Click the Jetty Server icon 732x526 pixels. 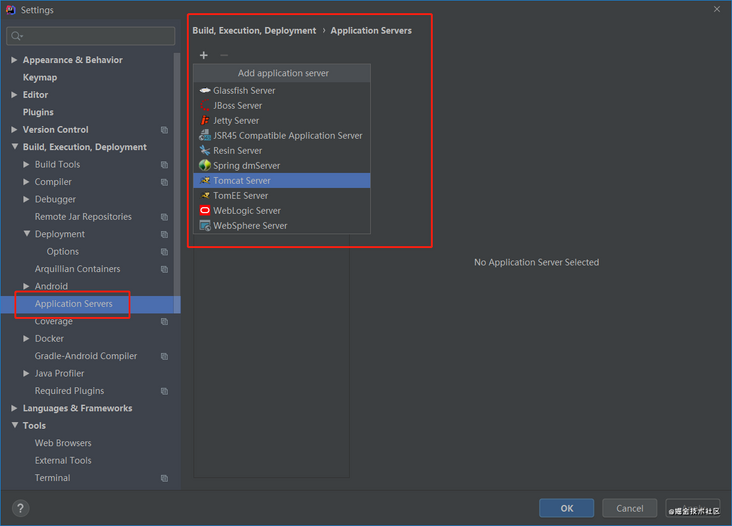[205, 121]
